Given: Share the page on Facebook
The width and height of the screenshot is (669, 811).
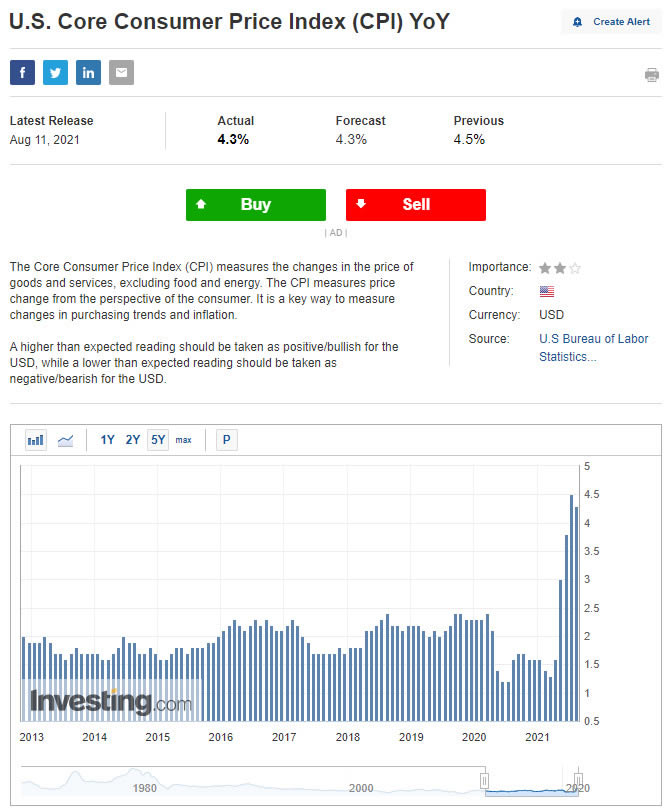Looking at the screenshot, I should (x=22, y=72).
